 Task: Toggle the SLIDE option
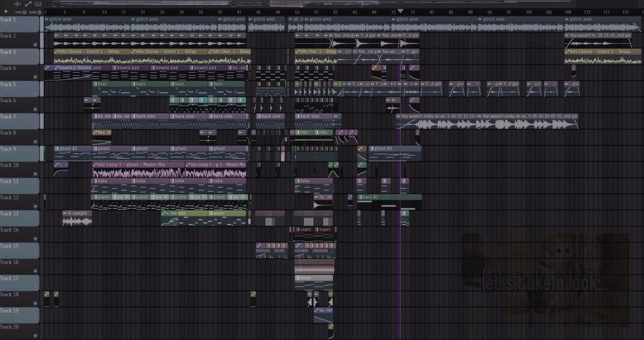click(x=35, y=12)
